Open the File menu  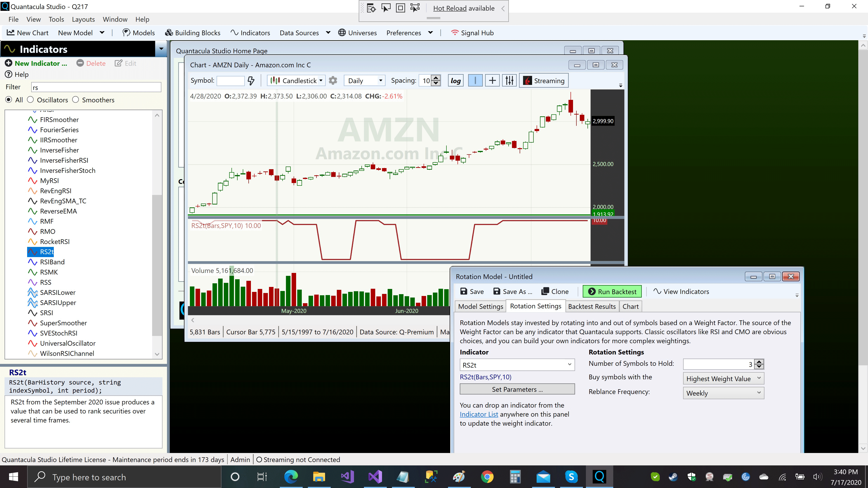[14, 19]
